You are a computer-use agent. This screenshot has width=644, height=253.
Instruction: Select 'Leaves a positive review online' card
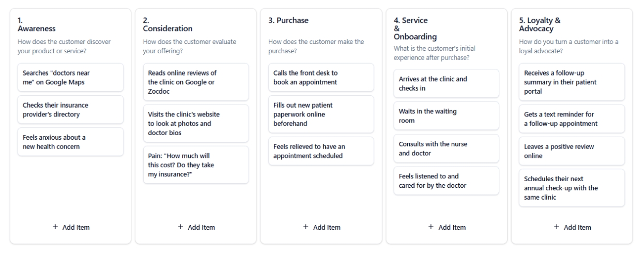[572, 151]
